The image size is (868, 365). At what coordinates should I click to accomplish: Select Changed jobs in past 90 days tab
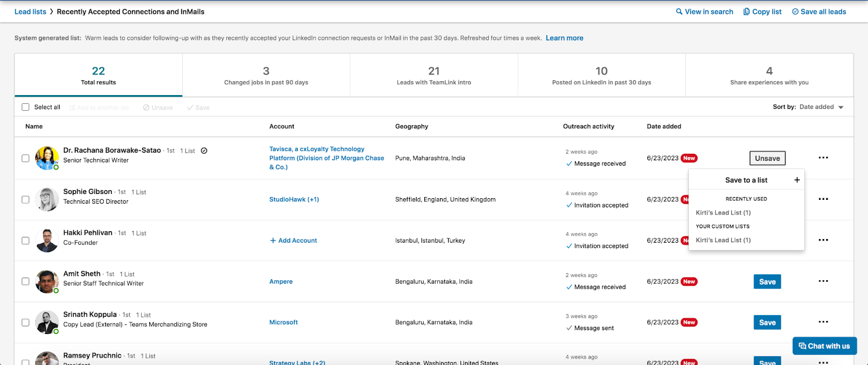coord(266,75)
